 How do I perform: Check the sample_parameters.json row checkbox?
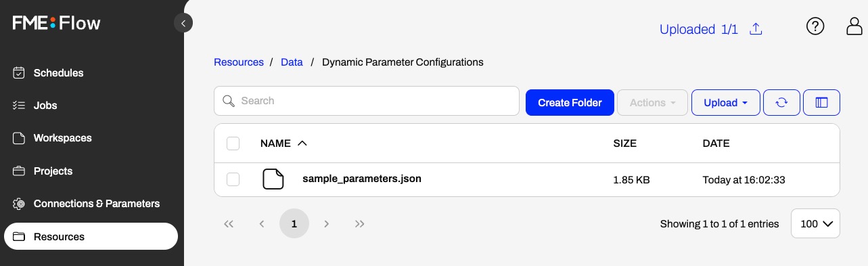tap(233, 179)
